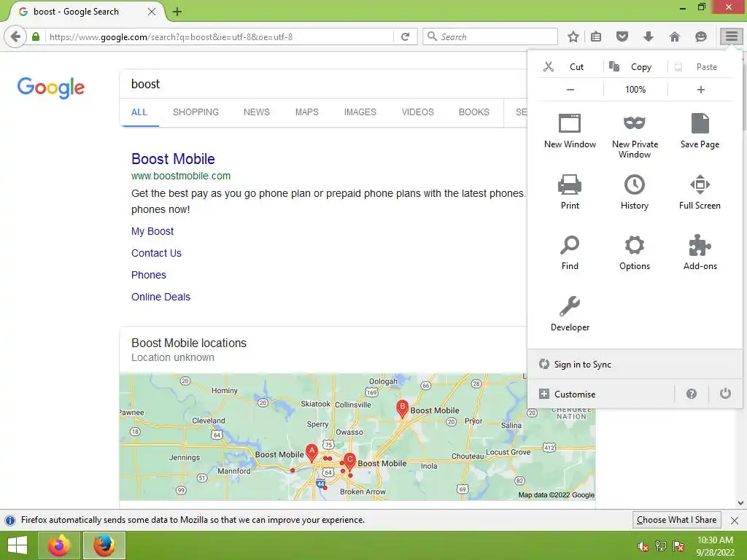This screenshot has height=560, width=747.
Task: Click Cut in the menu panel
Action: coord(570,66)
